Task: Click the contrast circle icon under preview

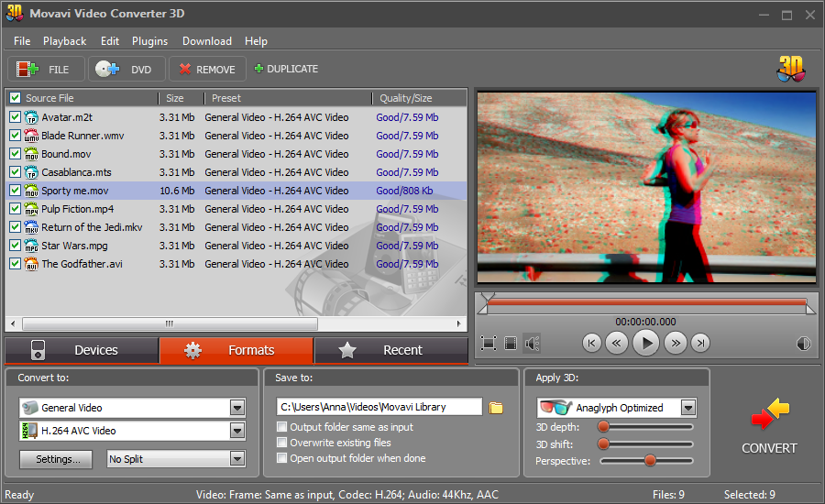Action: (x=804, y=344)
